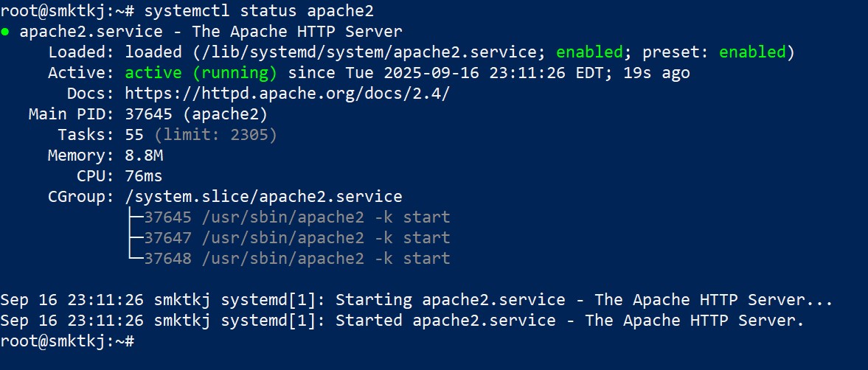Click the first green 'enabled' word after apache2.service path
The image size is (868, 370).
click(589, 52)
